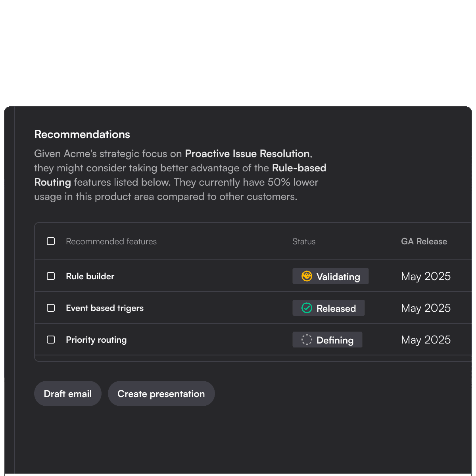Select the Rule builder feature name
476x476 pixels.
(x=90, y=276)
